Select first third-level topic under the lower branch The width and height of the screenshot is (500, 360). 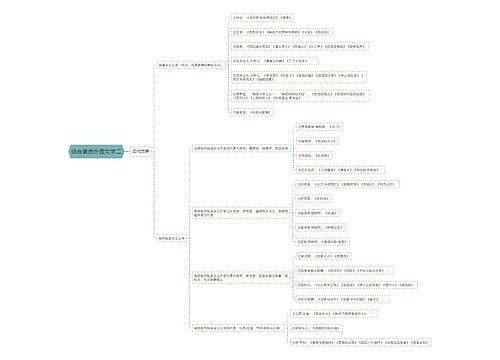[x=241, y=148]
